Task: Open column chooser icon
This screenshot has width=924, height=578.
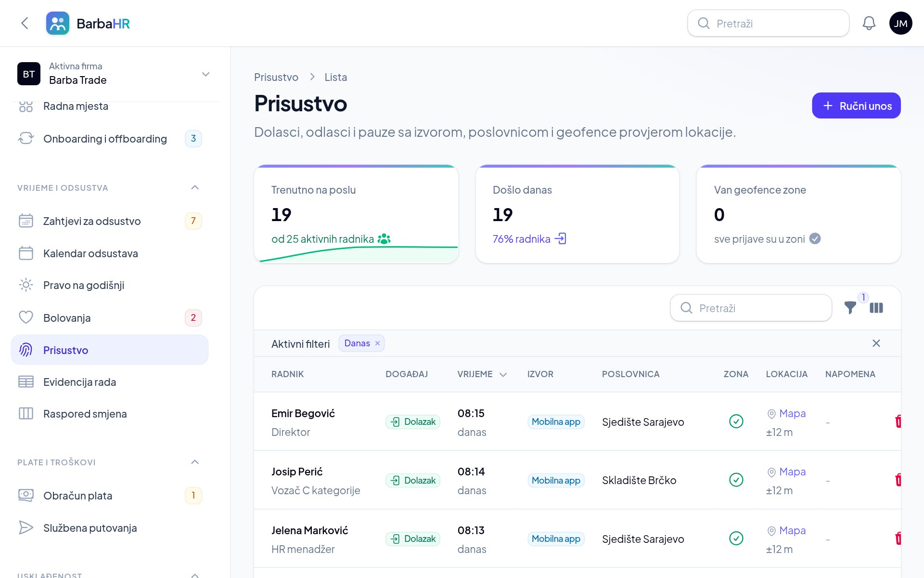Action: (876, 308)
